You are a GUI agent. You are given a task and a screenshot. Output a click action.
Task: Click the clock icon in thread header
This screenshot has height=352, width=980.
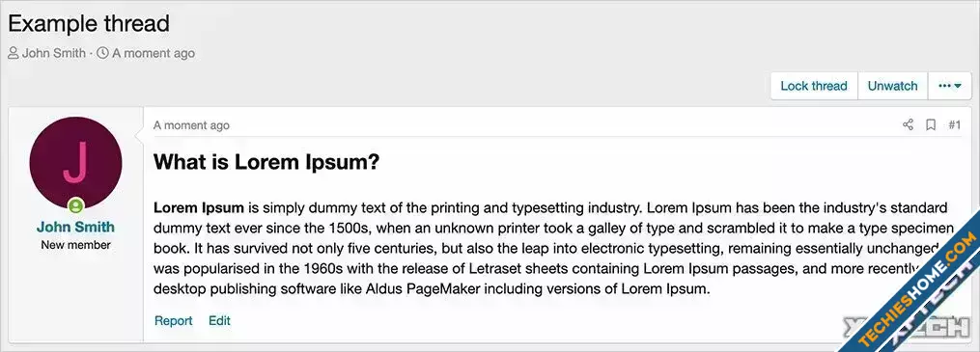102,53
